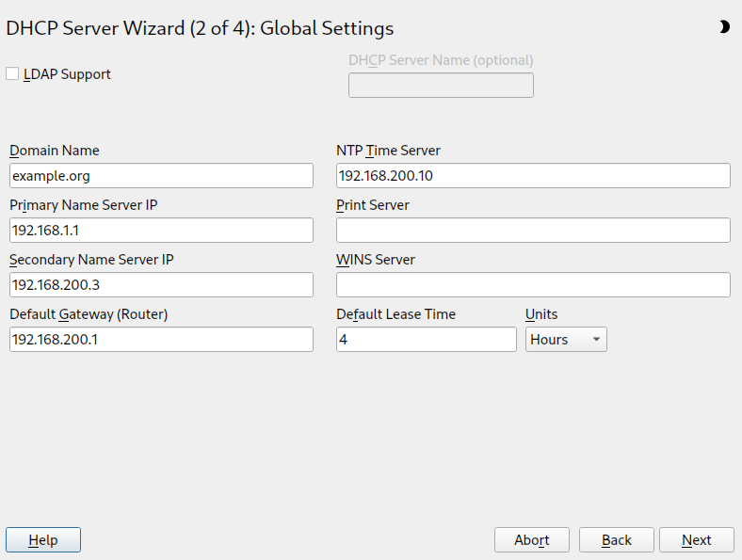742x560 pixels.
Task: Select the Primary Name Server IP field
Action: click(161, 231)
